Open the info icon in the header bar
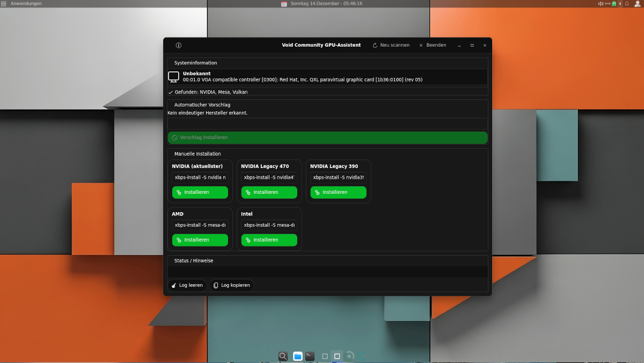Screen dimensions: 644x363 [179, 46]
